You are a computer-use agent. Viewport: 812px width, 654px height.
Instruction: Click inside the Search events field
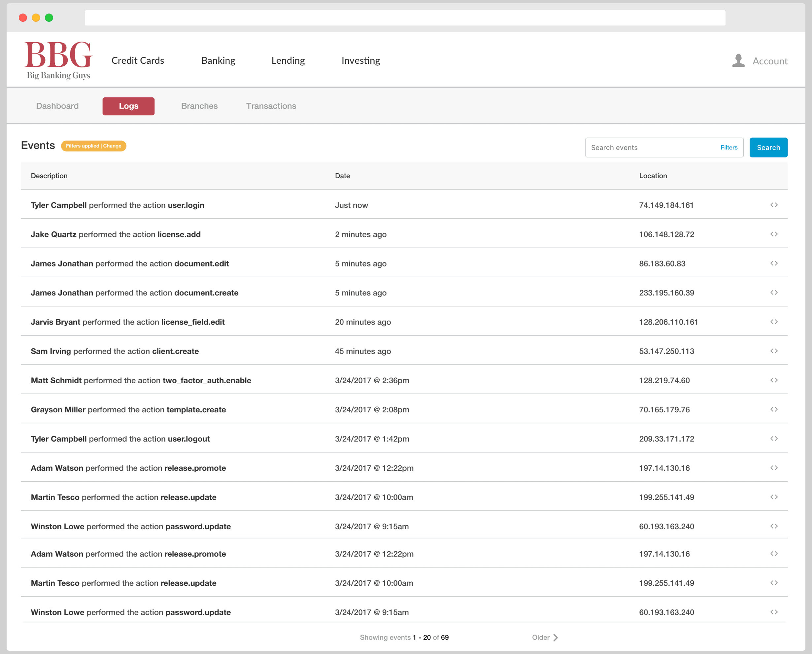(x=640, y=147)
